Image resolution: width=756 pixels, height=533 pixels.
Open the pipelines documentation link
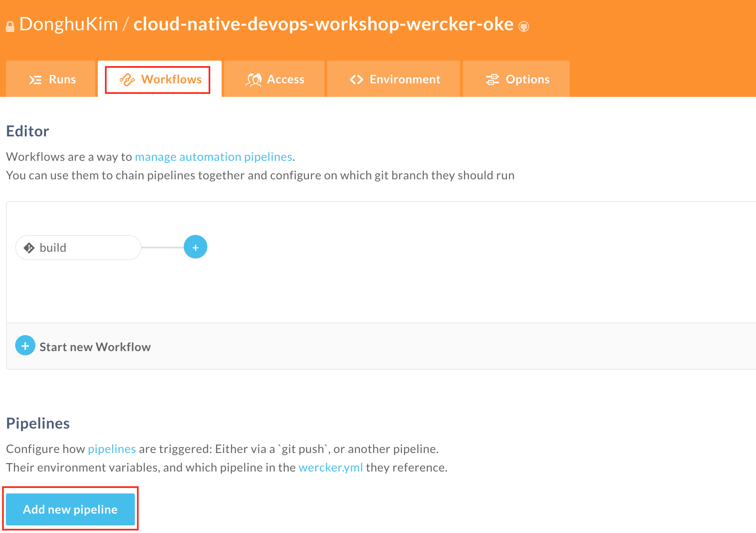(112, 449)
